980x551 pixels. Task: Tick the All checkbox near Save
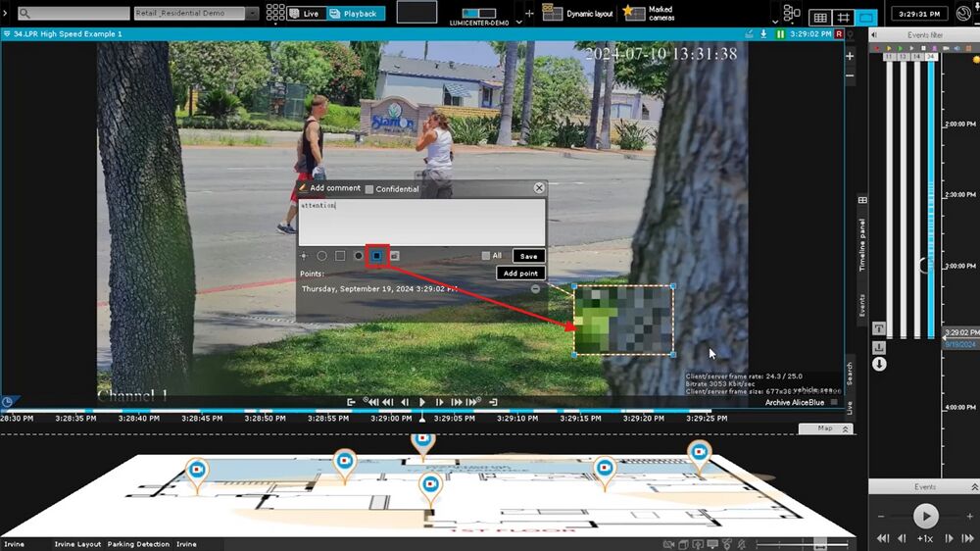(486, 256)
